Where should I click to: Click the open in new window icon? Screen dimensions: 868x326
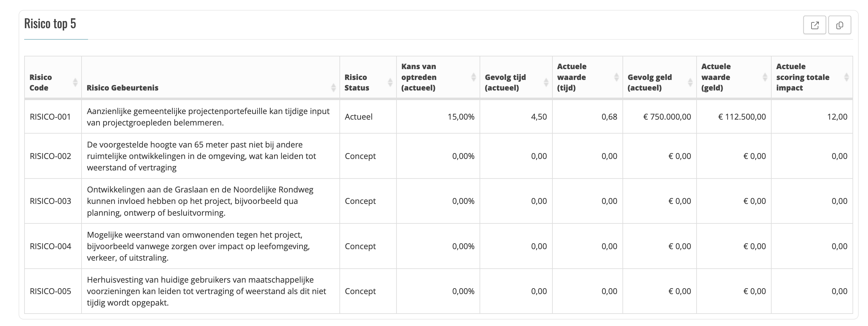814,25
